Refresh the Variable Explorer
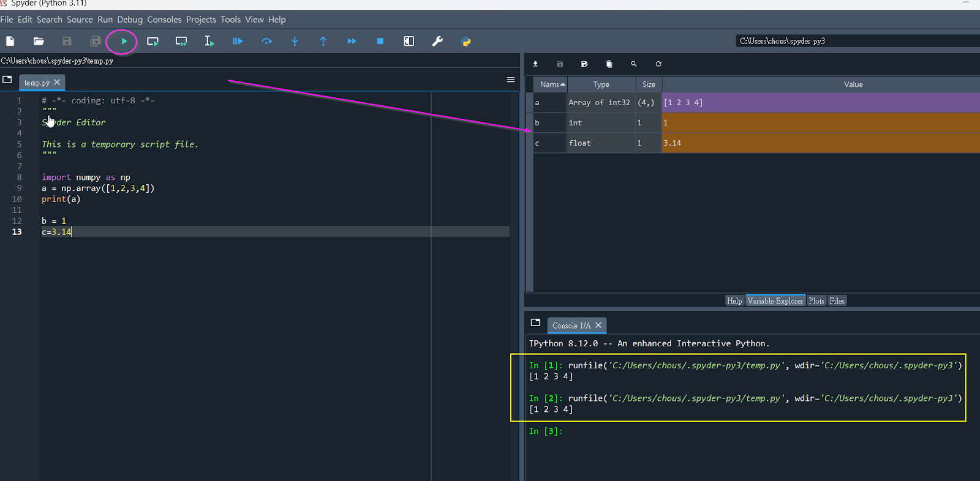 [x=658, y=64]
